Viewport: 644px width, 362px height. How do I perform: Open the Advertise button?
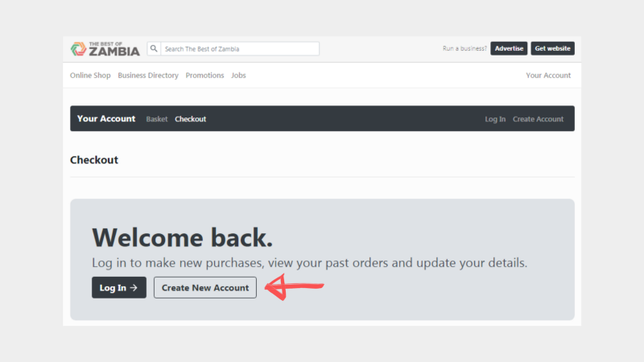[509, 48]
